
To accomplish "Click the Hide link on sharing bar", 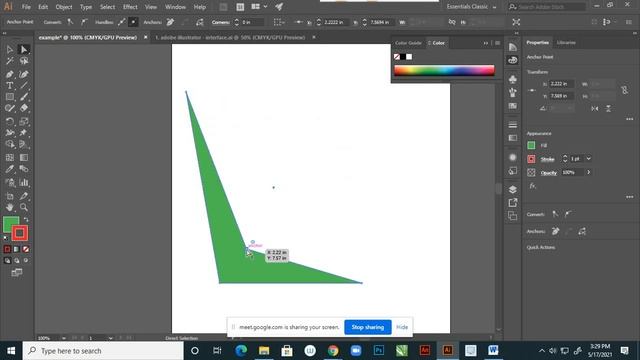I will 402,327.
